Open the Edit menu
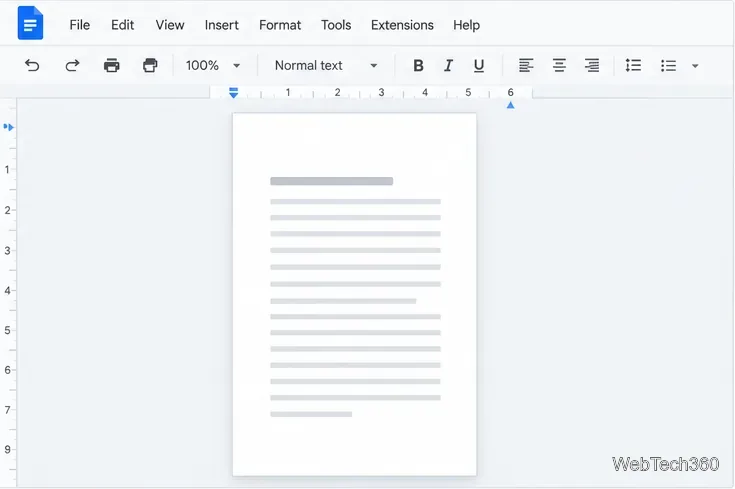This screenshot has width=735, height=489. click(122, 25)
